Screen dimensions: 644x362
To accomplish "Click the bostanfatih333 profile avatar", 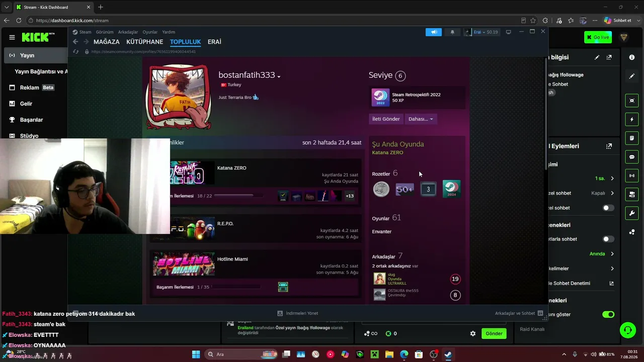I will pyautogui.click(x=179, y=97).
